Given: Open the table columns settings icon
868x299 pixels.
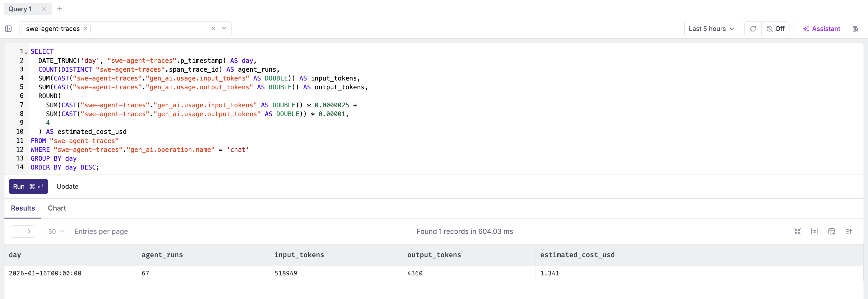Looking at the screenshot, I should click(x=831, y=231).
